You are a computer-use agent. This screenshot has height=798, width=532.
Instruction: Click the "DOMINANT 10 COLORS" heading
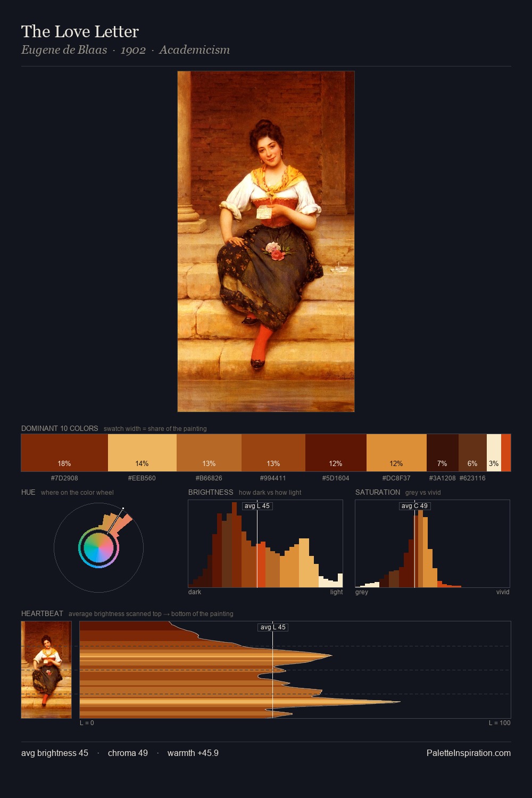(x=60, y=428)
